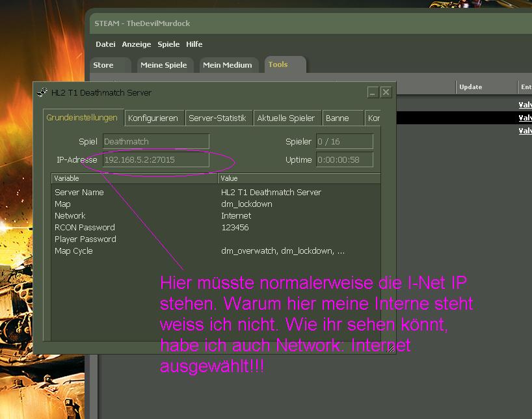Open the Server-Statistik tab
Image resolution: width=532 pixels, height=419 pixels.
pos(219,118)
